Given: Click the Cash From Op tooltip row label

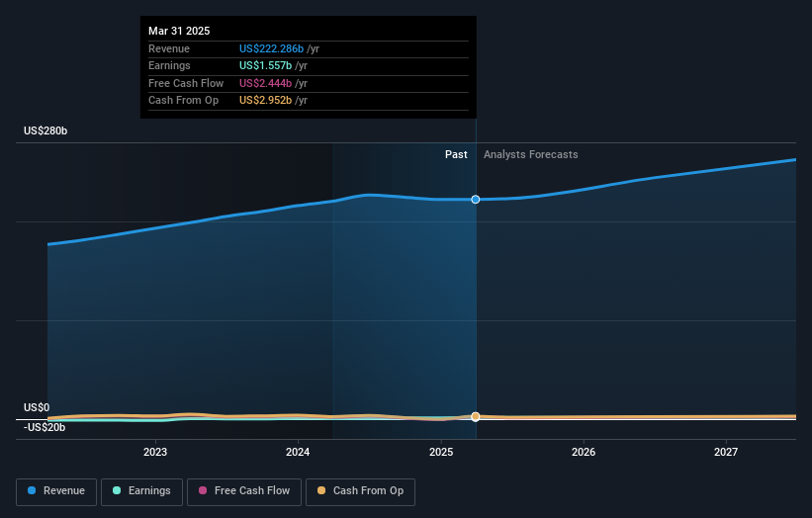Looking at the screenshot, I should [x=183, y=101].
